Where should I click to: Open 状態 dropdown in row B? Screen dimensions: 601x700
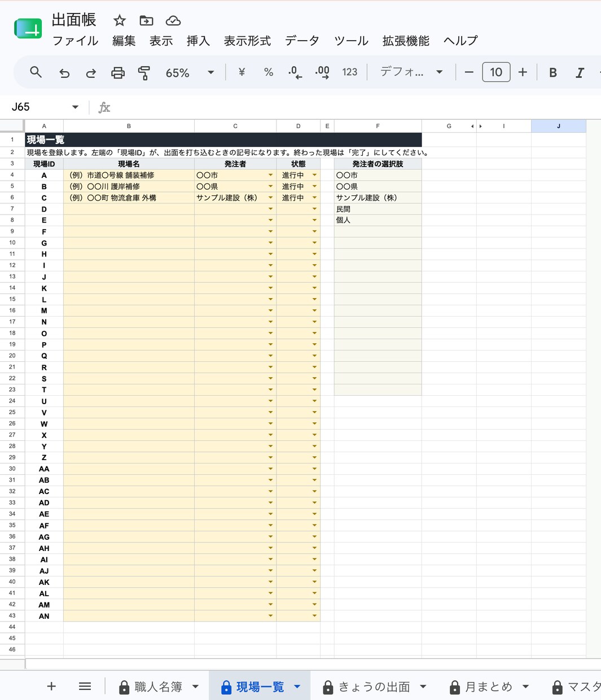tap(315, 187)
